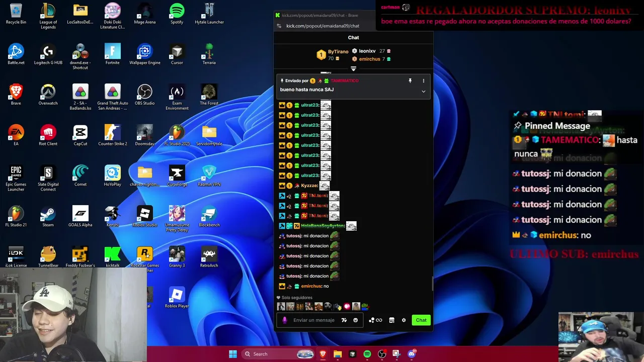Click the kick.com address bar URL
The height and width of the screenshot is (362, 644).
(323, 26)
